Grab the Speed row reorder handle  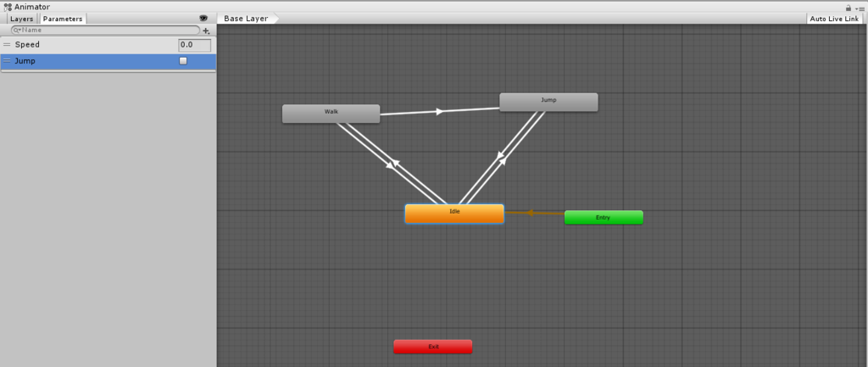[7, 45]
